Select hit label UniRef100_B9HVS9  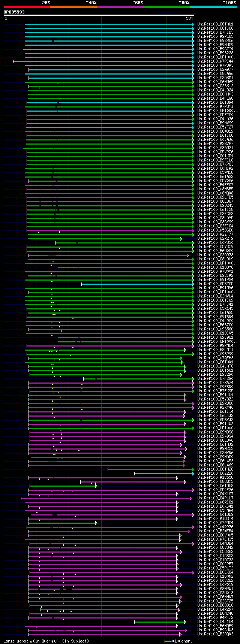tap(215, 123)
